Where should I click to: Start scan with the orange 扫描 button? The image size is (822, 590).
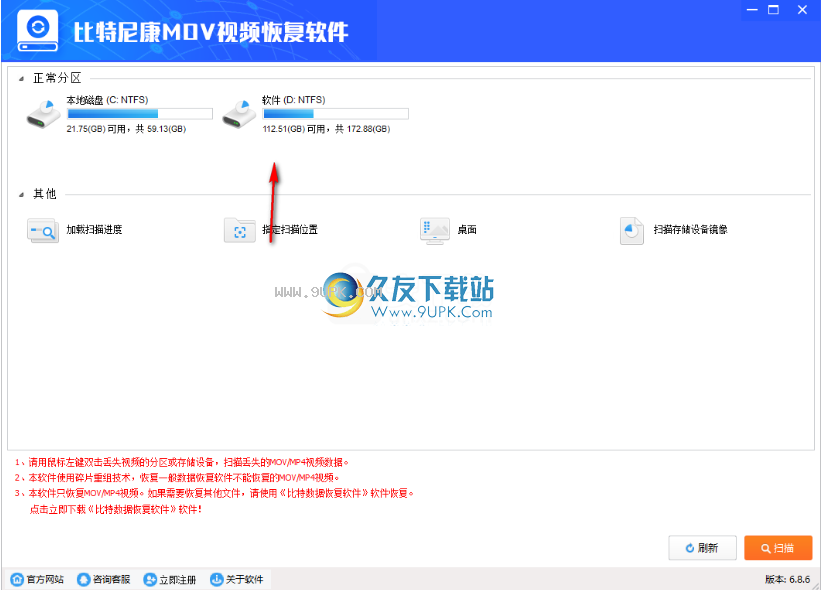click(x=778, y=548)
